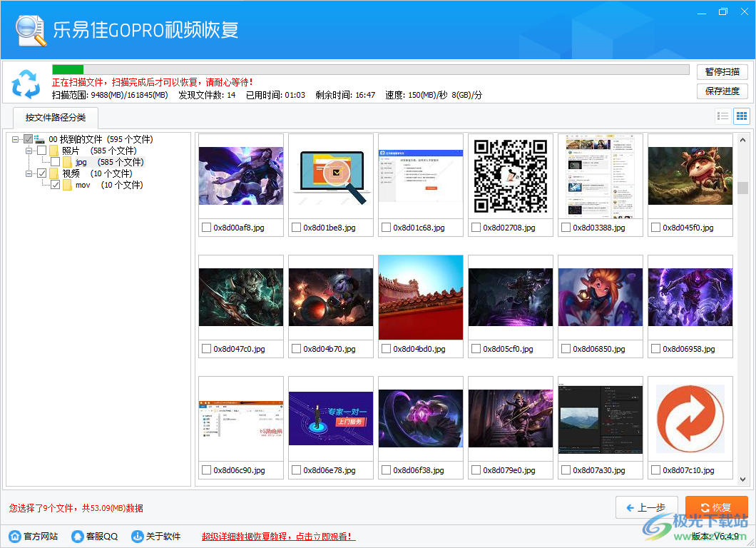Open thumbnail of 0x8d06850.jpg
Screen dimensions: 756x548
(x=601, y=297)
